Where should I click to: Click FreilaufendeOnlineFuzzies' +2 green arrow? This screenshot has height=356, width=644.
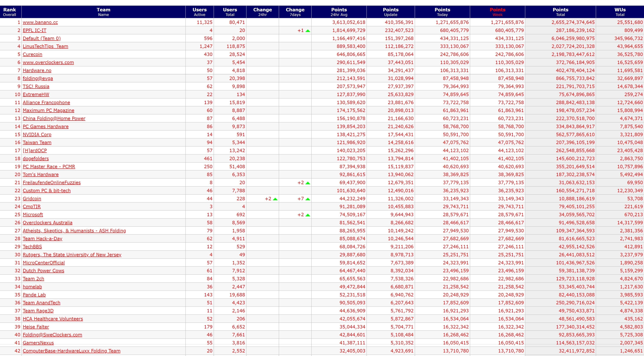[308, 183]
